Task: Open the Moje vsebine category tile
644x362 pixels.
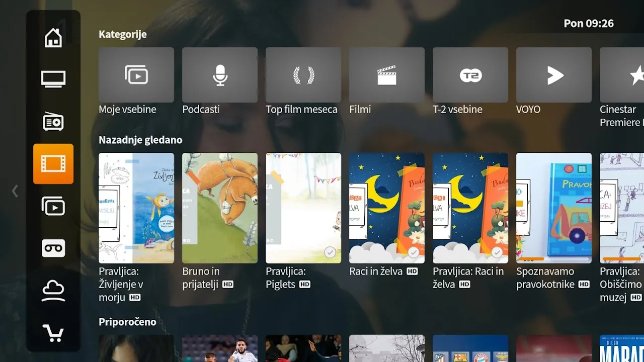Action: click(136, 75)
